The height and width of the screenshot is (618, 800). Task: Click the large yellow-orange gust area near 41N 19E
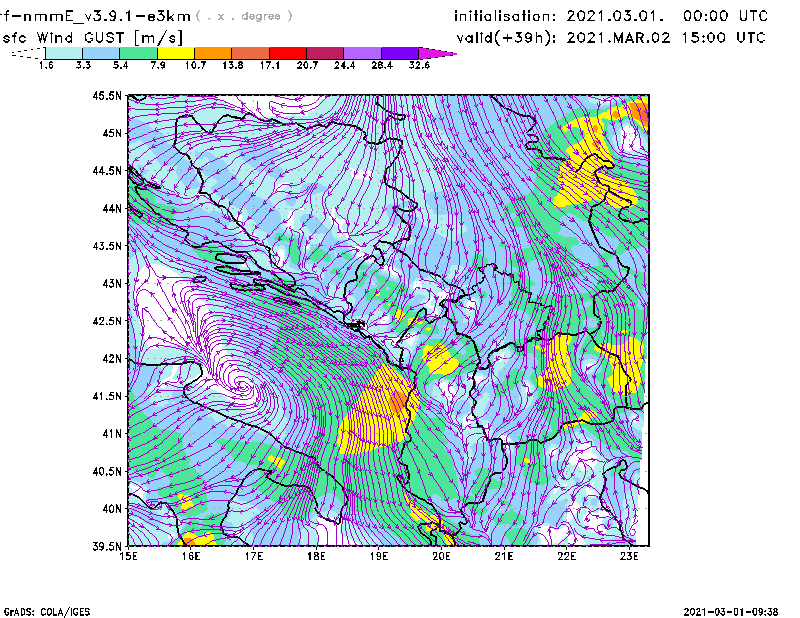tap(378, 413)
